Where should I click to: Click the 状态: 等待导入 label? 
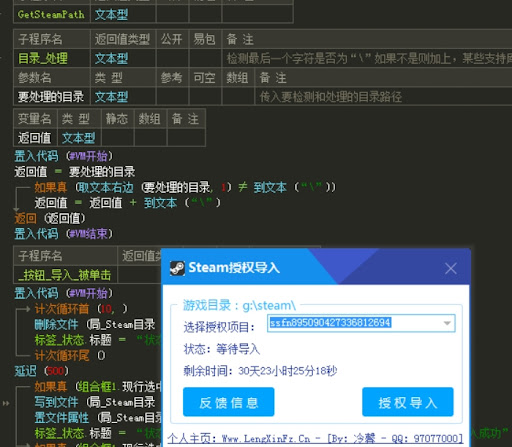coord(221,349)
